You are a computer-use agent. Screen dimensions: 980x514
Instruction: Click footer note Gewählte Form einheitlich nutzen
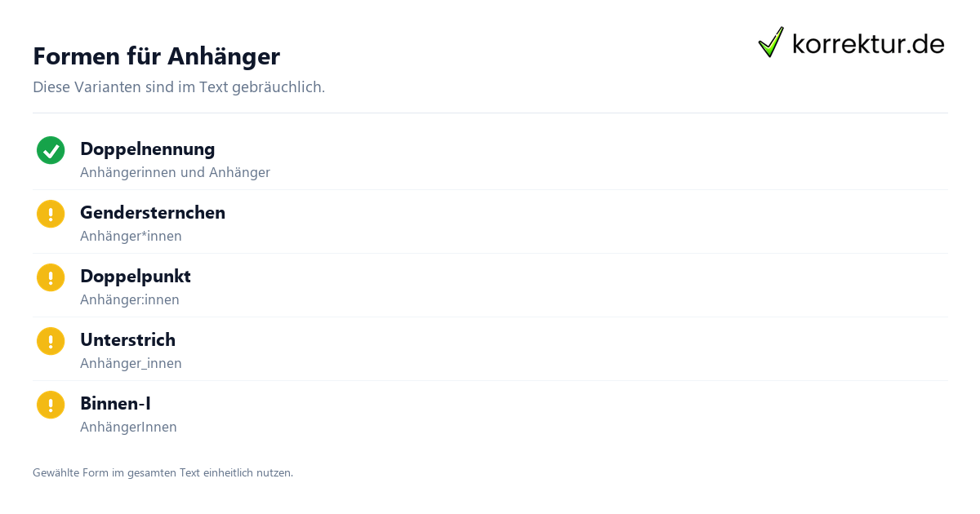[x=163, y=472]
